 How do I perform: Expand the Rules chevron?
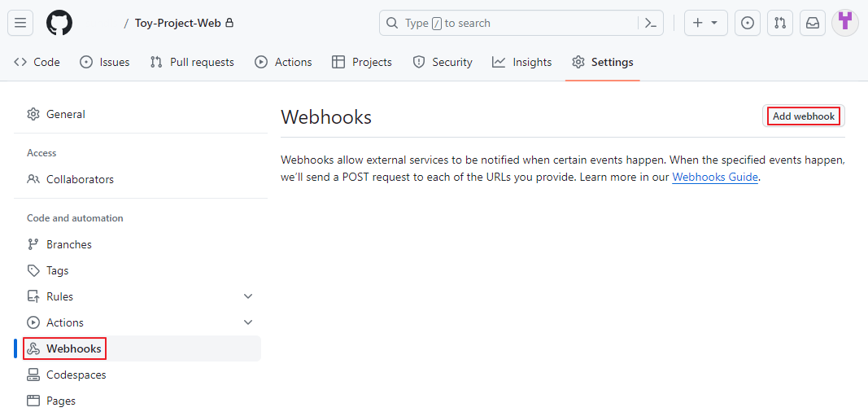coord(248,296)
